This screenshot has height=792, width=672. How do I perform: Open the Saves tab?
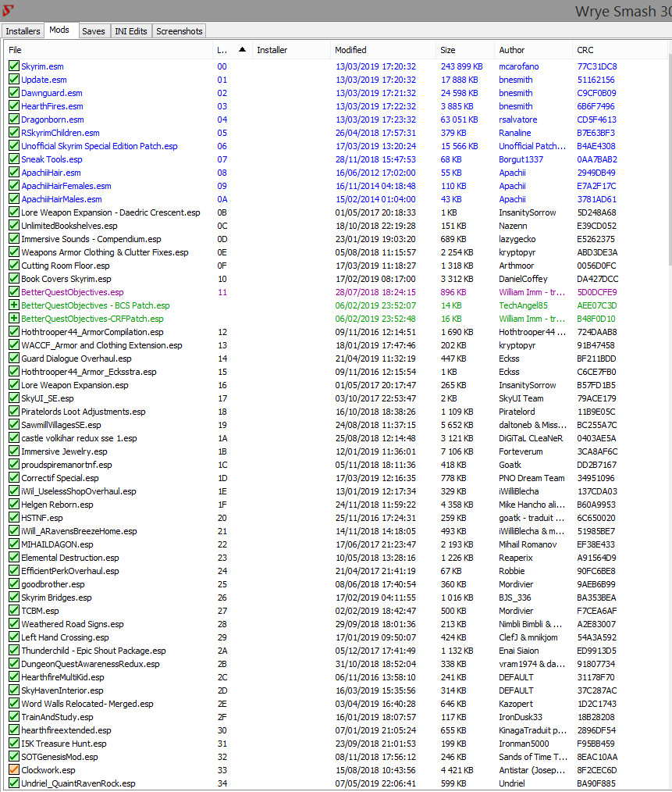(94, 30)
